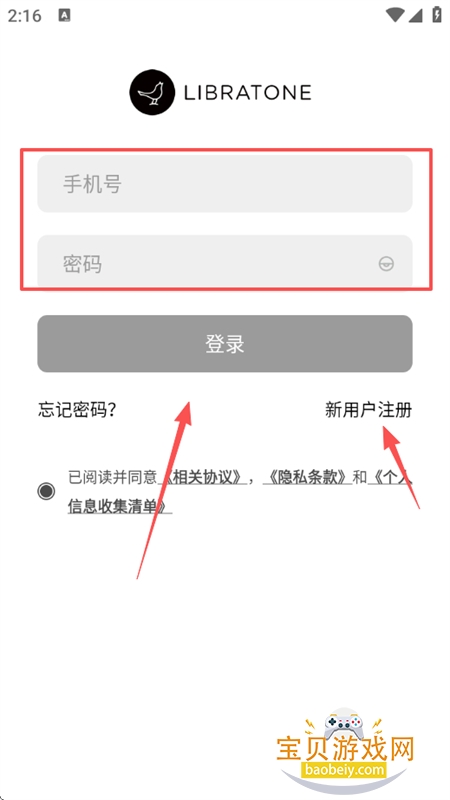Image resolution: width=450 pixels, height=800 pixels.
Task: Toggle the agreement consent radio button
Action: (x=46, y=491)
